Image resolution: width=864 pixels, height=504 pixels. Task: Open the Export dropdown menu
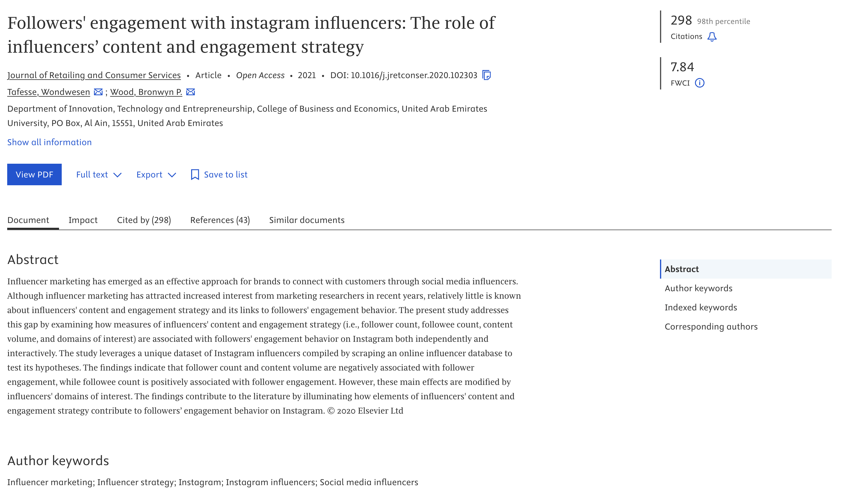pyautogui.click(x=156, y=174)
